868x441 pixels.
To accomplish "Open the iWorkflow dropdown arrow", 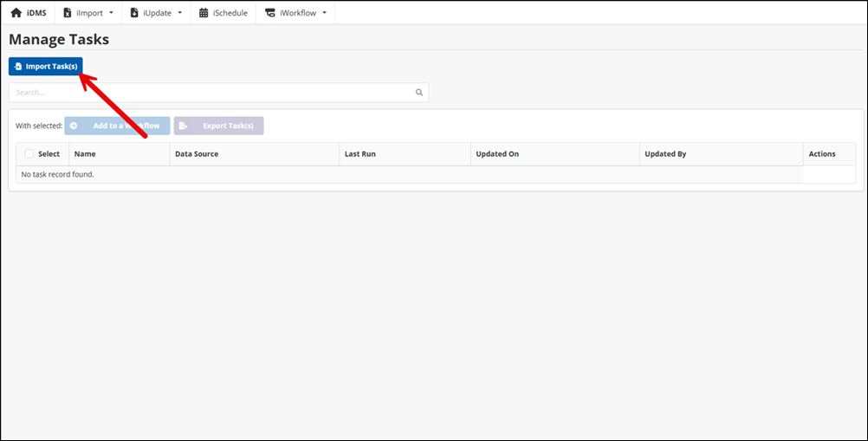I will coord(324,13).
